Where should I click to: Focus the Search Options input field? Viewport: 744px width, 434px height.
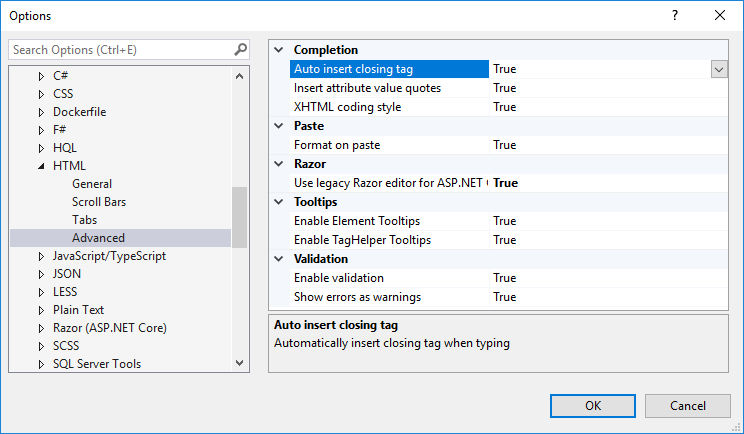[120, 49]
